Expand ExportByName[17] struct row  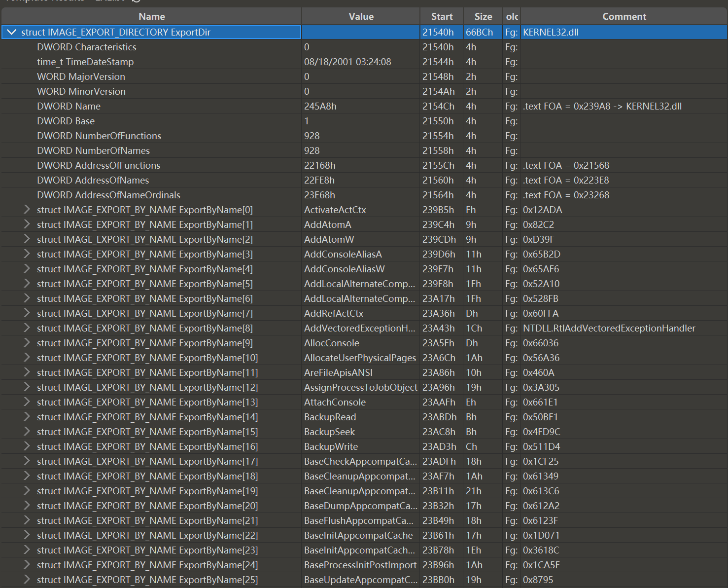27,461
